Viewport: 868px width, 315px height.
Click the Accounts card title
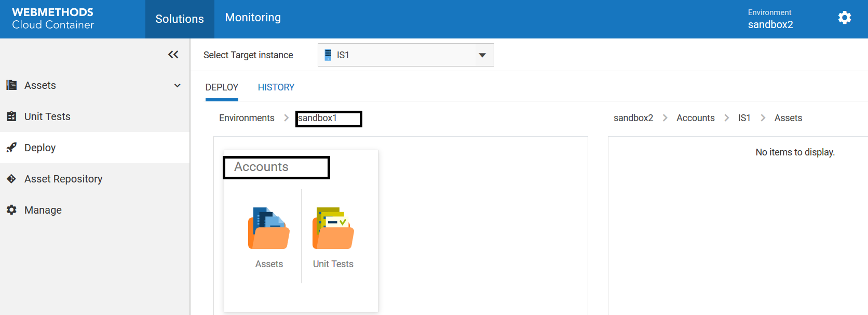tap(261, 167)
